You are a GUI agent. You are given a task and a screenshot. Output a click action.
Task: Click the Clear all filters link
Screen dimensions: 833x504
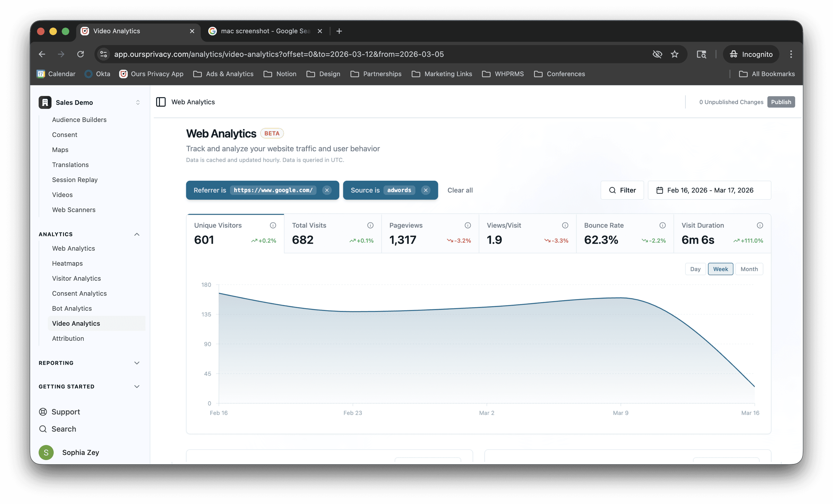[x=460, y=190]
